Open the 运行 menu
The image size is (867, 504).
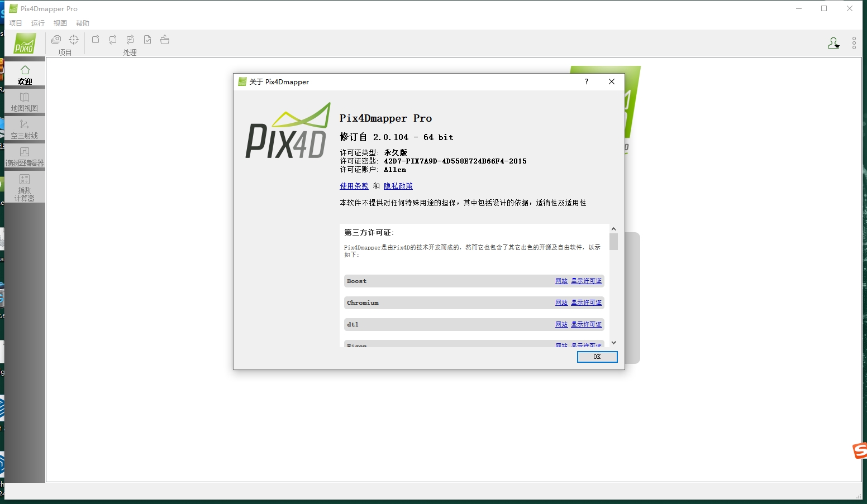click(x=38, y=23)
